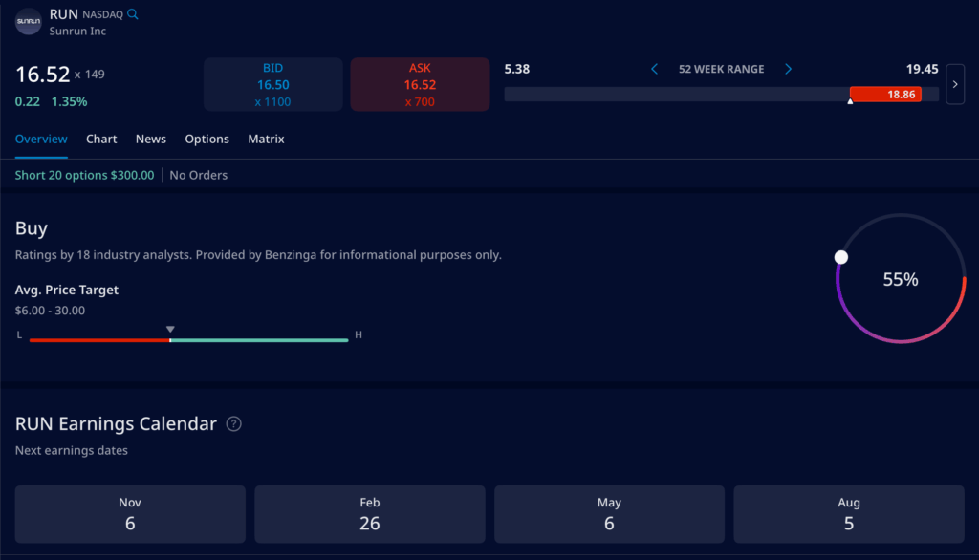
Task: Open the Earnings Calendar help icon
Action: pyautogui.click(x=233, y=423)
